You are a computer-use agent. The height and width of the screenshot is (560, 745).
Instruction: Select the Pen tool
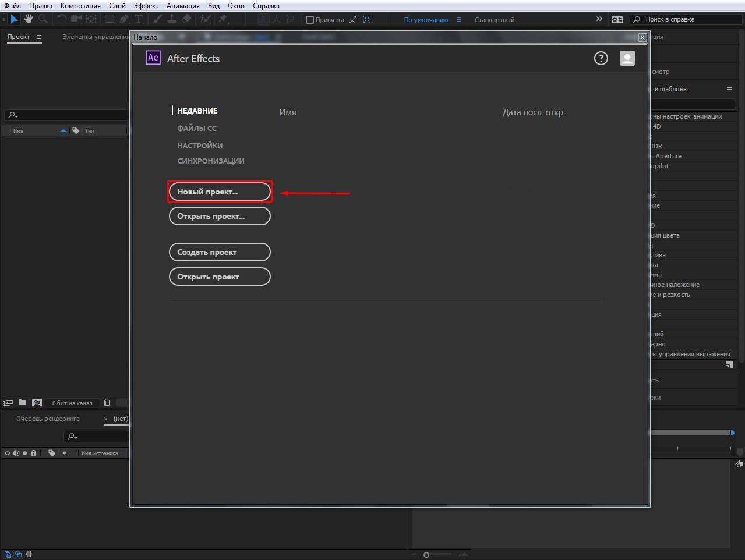pos(124,19)
